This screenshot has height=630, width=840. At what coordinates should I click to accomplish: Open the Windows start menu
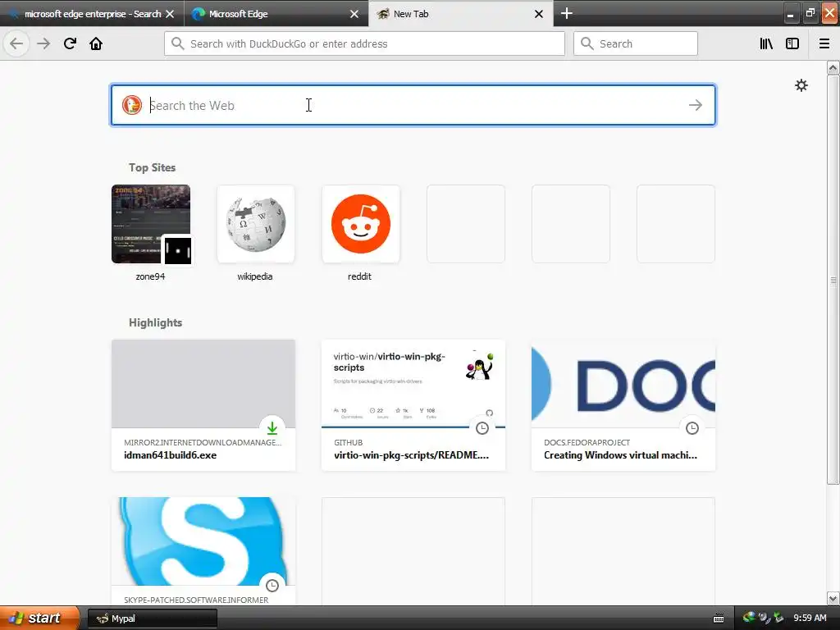coord(39,619)
